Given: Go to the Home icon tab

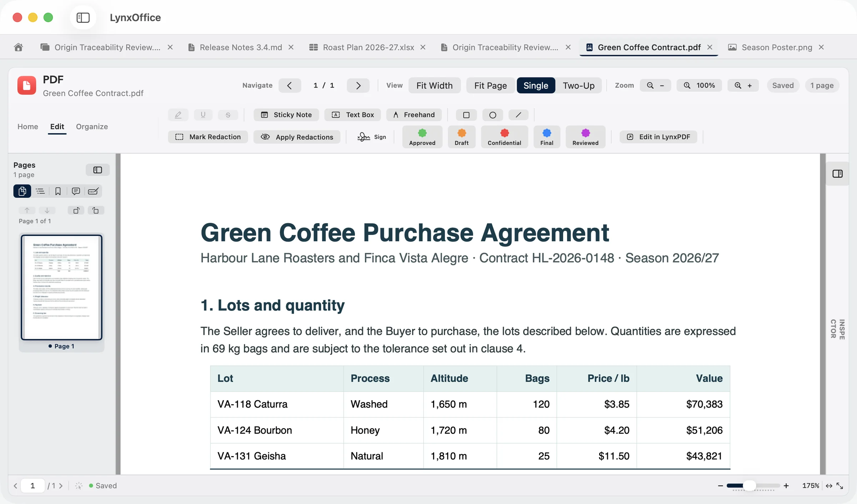Looking at the screenshot, I should (19, 47).
